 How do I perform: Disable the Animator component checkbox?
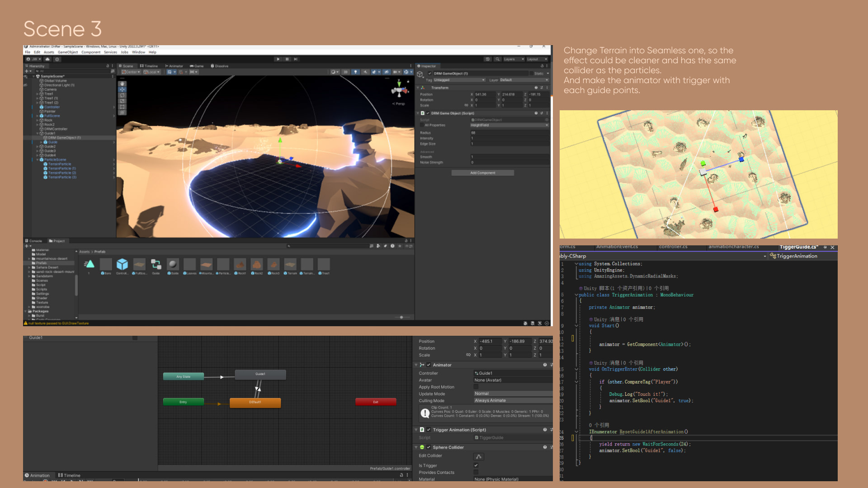pyautogui.click(x=429, y=365)
